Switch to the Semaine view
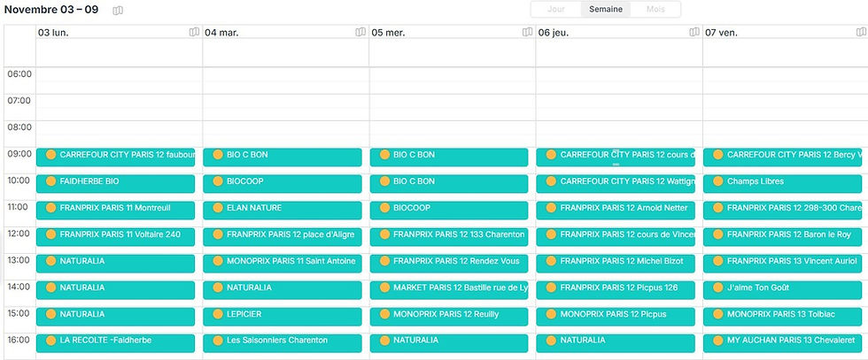 pos(606,10)
